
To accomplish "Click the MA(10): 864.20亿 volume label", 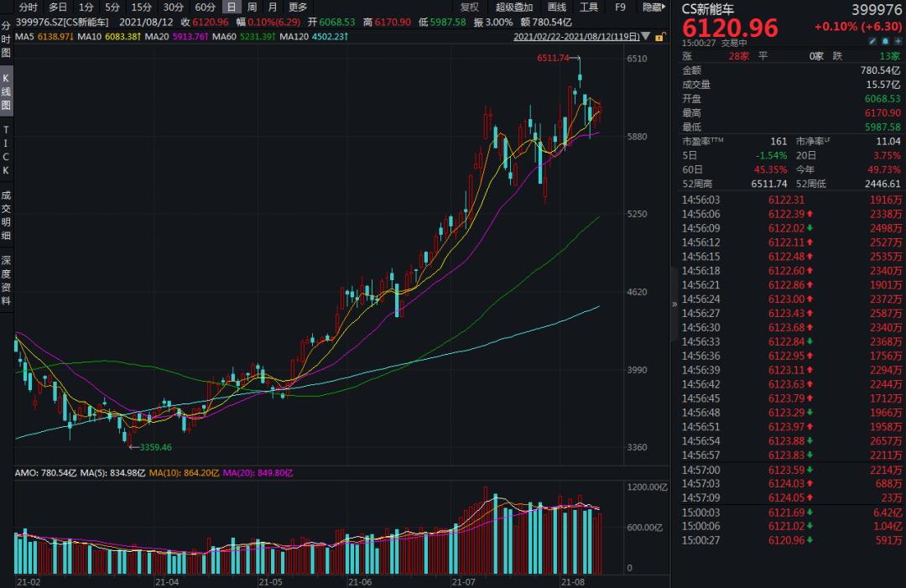I will coord(184,473).
